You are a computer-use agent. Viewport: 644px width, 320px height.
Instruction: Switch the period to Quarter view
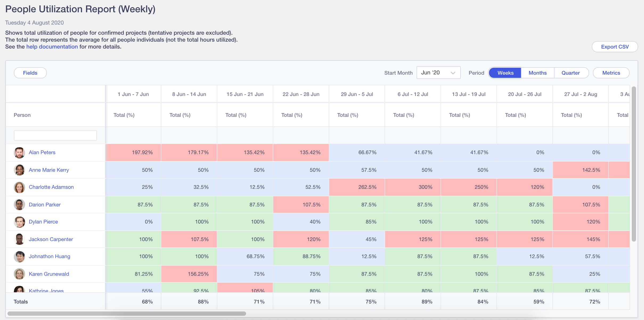click(x=571, y=73)
